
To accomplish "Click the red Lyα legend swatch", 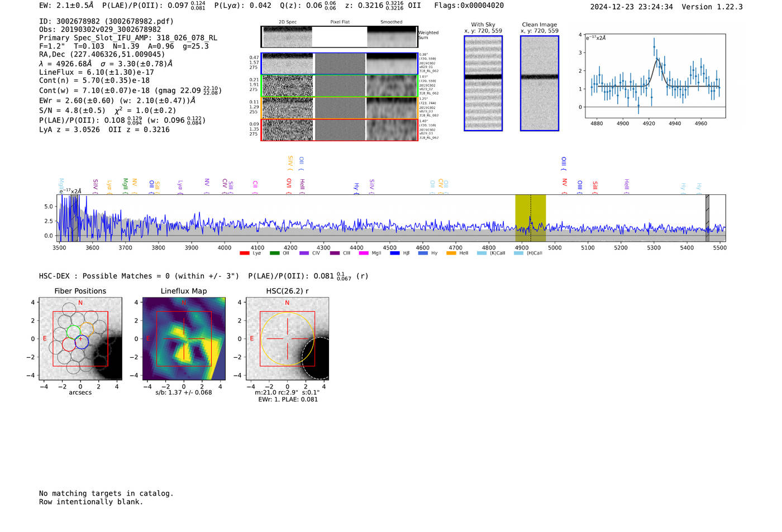I will click(244, 253).
